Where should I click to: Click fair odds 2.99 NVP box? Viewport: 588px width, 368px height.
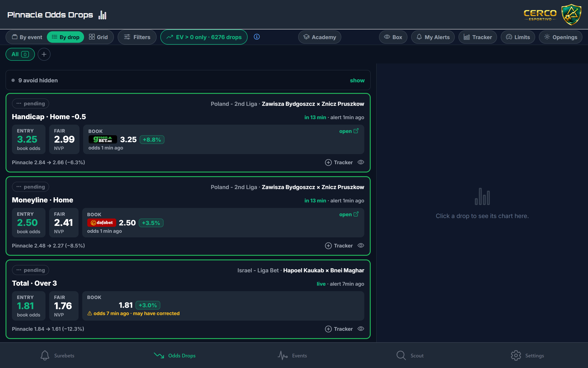pos(64,139)
